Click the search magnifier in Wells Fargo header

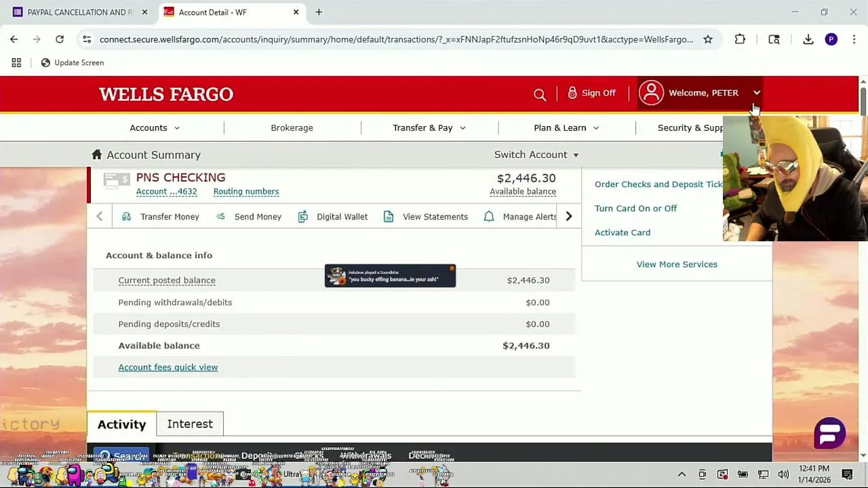[x=540, y=95]
